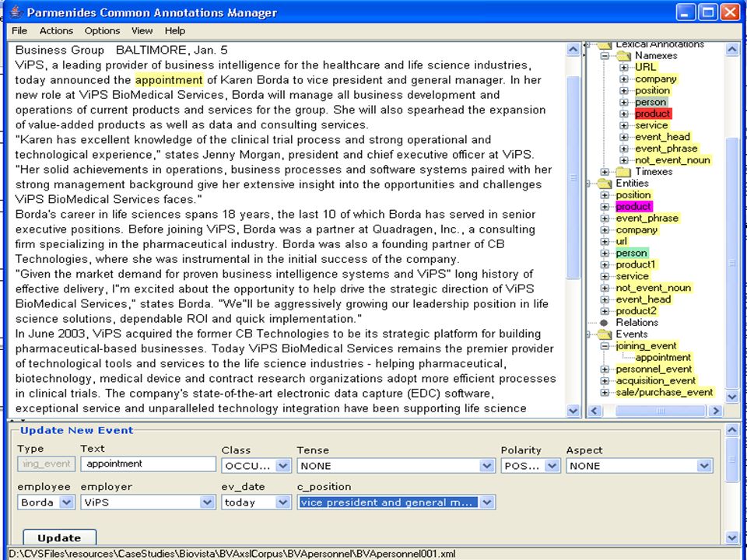The image size is (747, 560).
Task: Select the product1 entity item
Action: (636, 264)
